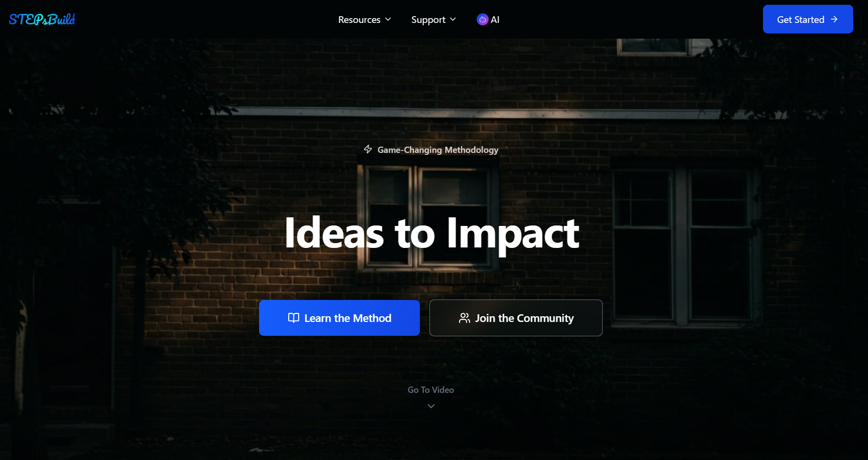This screenshot has height=460, width=868.
Task: Click the down chevron below Go To Video
Action: pyautogui.click(x=431, y=406)
